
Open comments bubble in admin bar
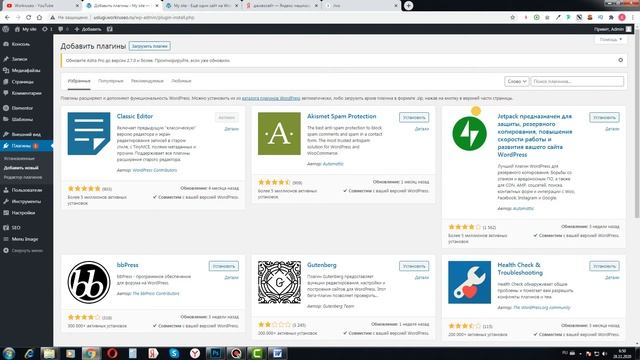(x=63, y=29)
